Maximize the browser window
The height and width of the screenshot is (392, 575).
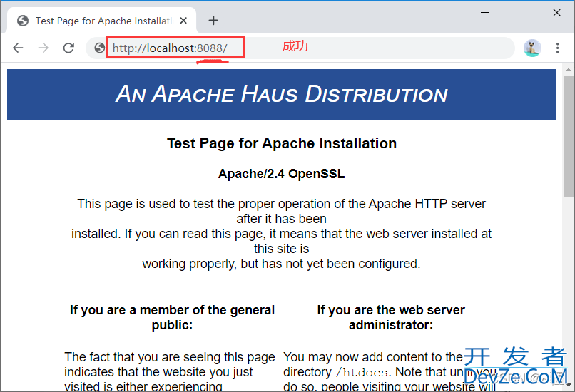coord(520,12)
